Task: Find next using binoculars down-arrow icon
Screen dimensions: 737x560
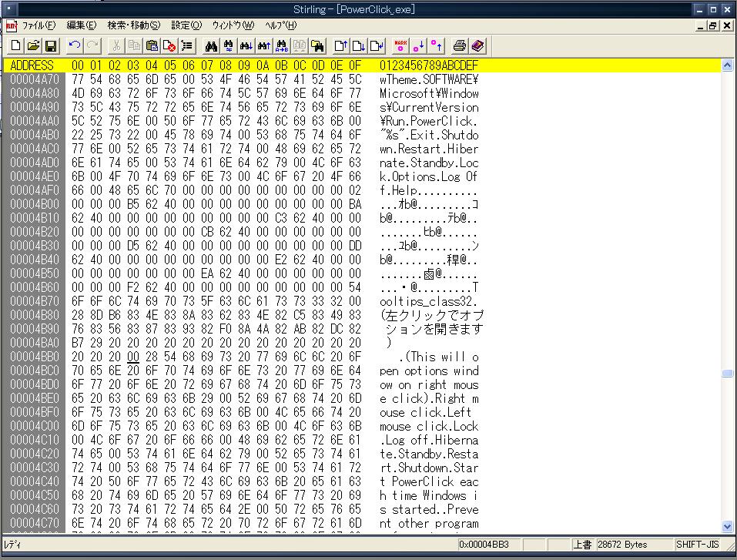Action: coord(246,45)
